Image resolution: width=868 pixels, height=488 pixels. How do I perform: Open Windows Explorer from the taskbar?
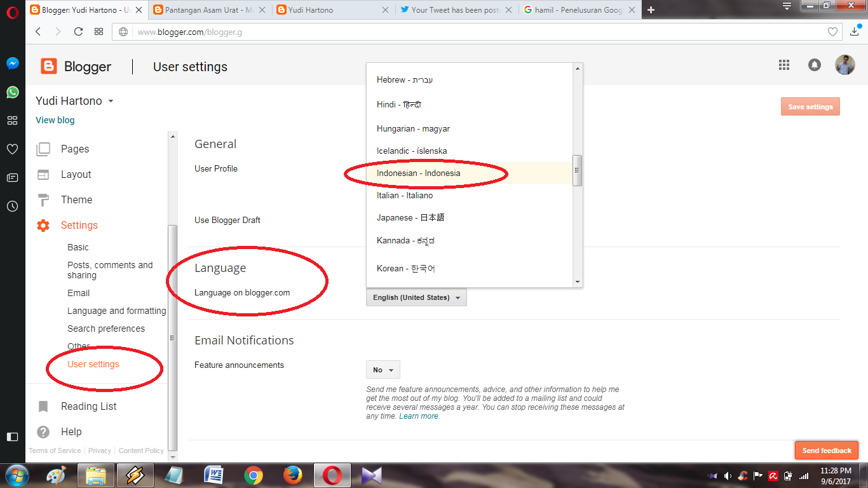pyautogui.click(x=96, y=475)
